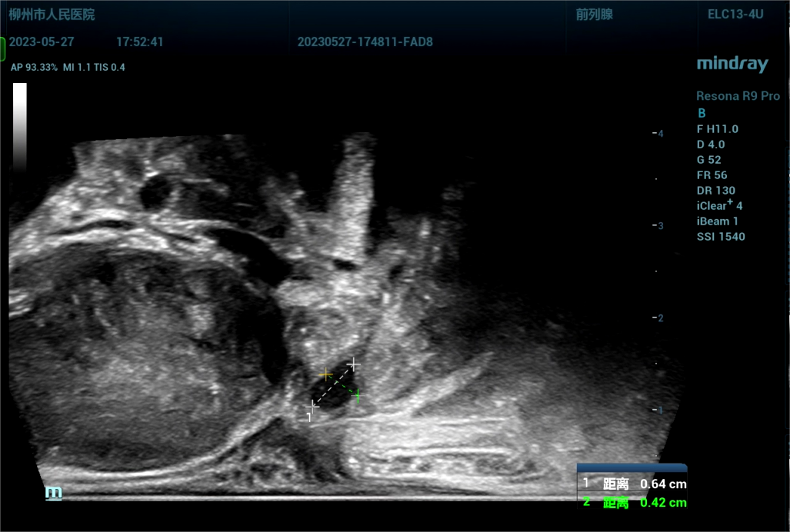The width and height of the screenshot is (790, 532).
Task: Click the green caliper cross marker
Action: [357, 396]
